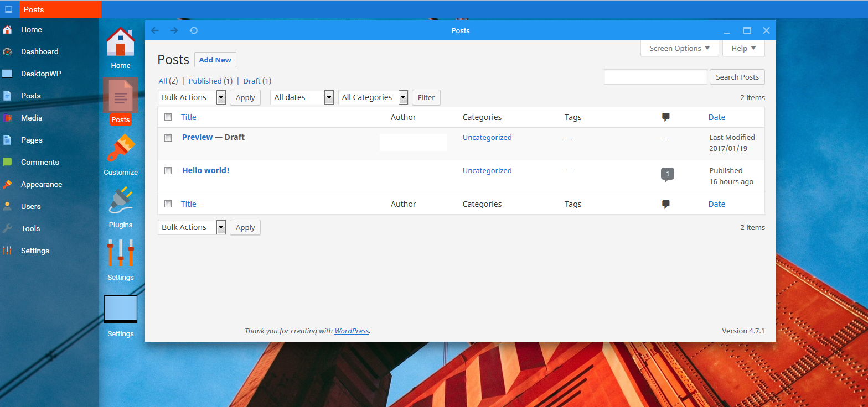Open the All Categories dropdown
868x407 pixels.
[x=373, y=97]
